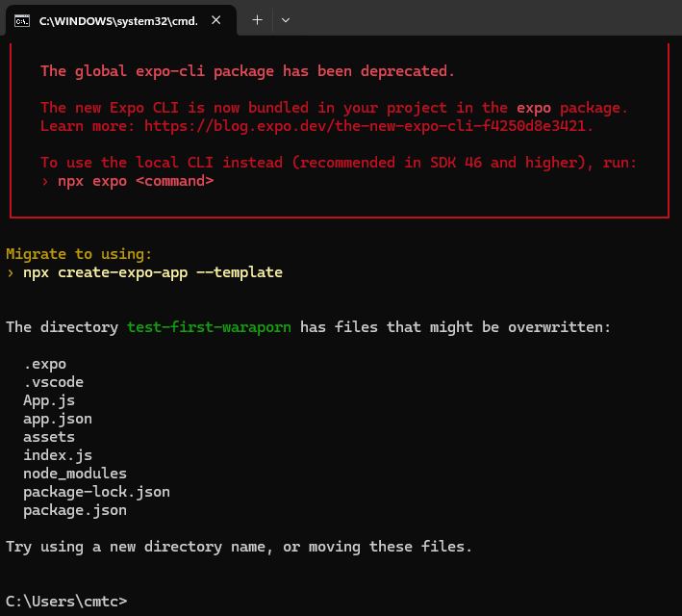Click app.json in the file list
682x616 pixels.
(x=58, y=419)
